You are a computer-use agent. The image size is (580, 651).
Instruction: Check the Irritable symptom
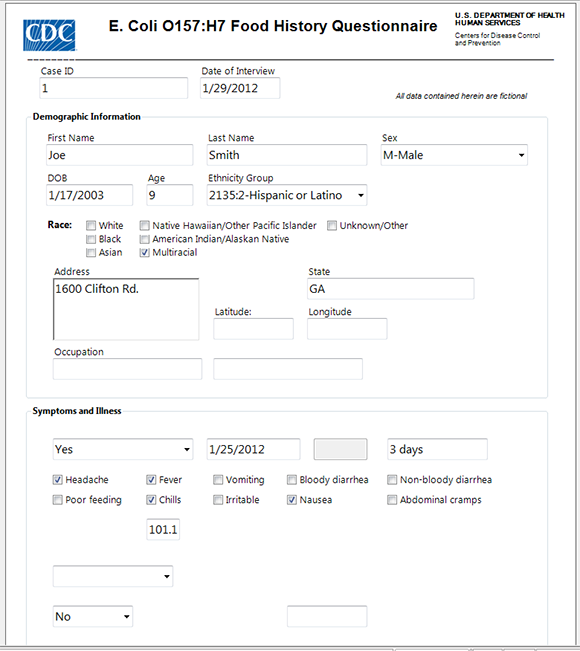coord(218,500)
